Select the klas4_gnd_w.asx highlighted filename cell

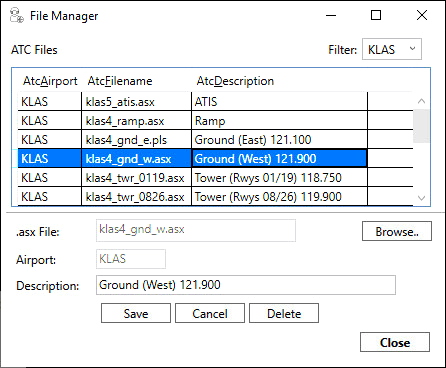(136, 158)
